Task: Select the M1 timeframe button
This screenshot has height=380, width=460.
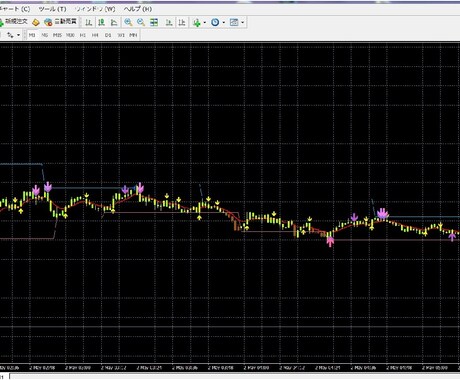Action: point(32,35)
